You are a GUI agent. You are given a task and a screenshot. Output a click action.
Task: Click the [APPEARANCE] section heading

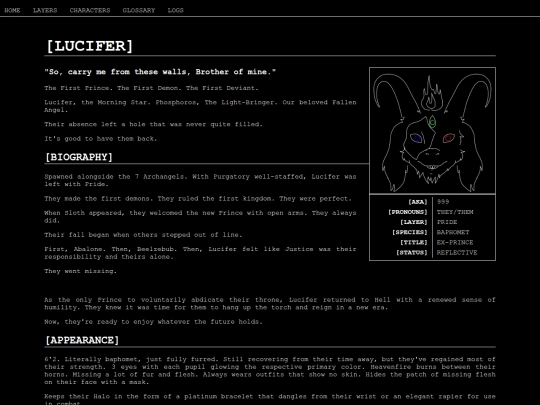(82, 340)
